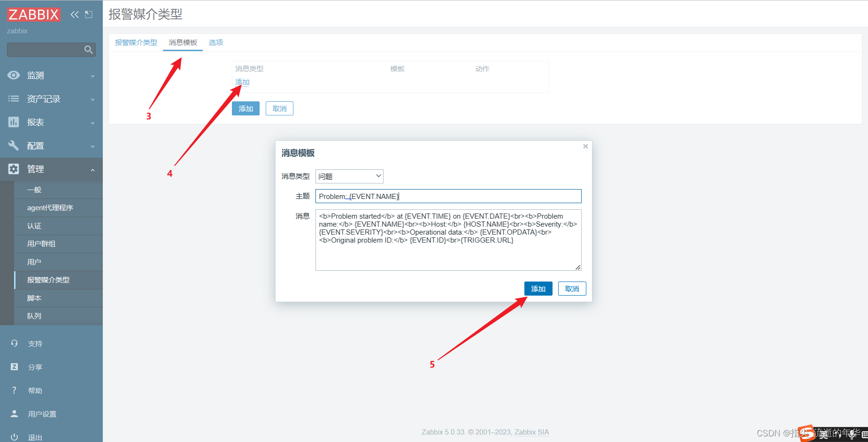Image resolution: width=868 pixels, height=442 pixels.
Task: Click 取消 button in 消息模板 dialog
Action: coord(572,289)
